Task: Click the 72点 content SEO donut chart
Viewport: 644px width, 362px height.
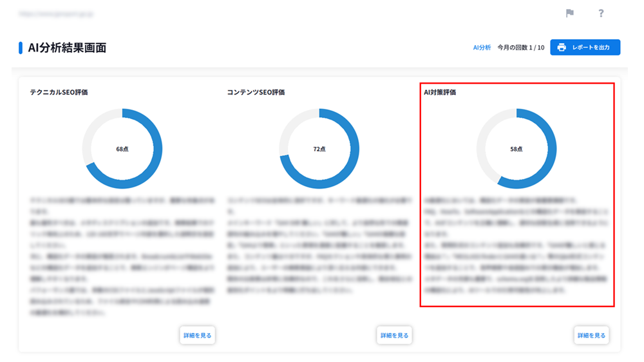Action: [x=319, y=149]
